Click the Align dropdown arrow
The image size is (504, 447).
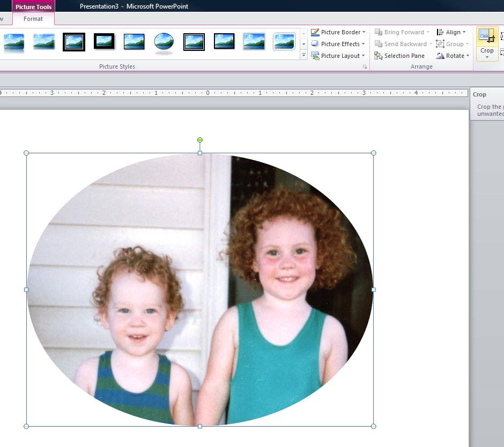pos(464,32)
